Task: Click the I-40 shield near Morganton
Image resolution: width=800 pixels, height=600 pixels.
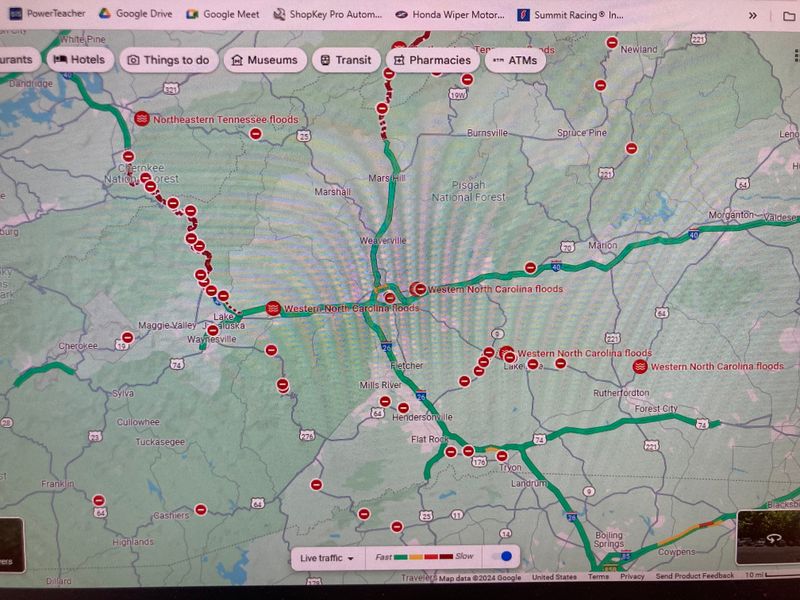Action: coord(693,234)
